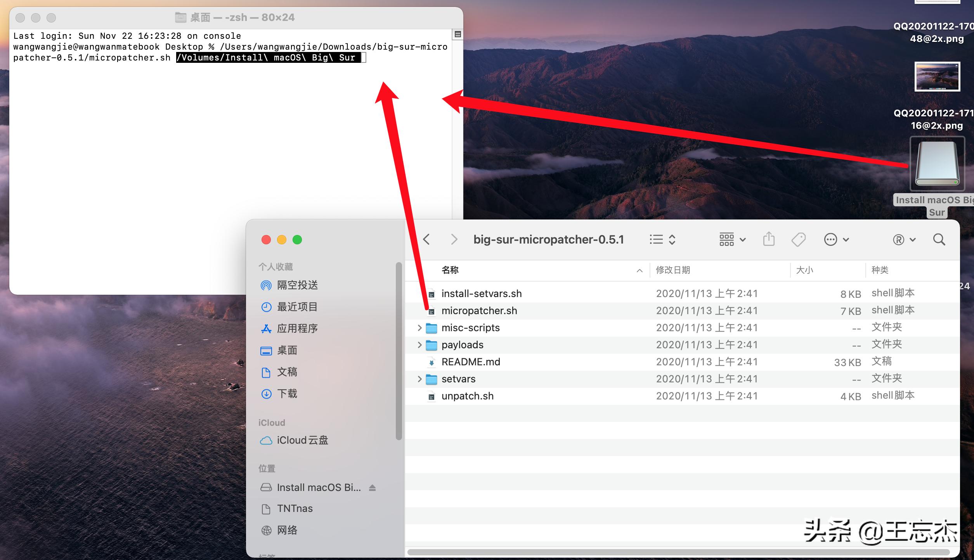Open 网络 under the 位置 section
The image size is (974, 560).
click(x=288, y=530)
